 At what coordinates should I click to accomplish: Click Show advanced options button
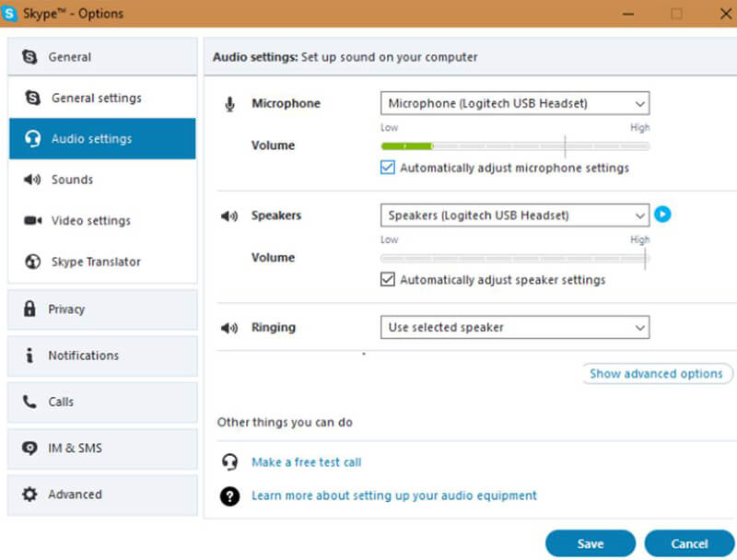pyautogui.click(x=657, y=374)
